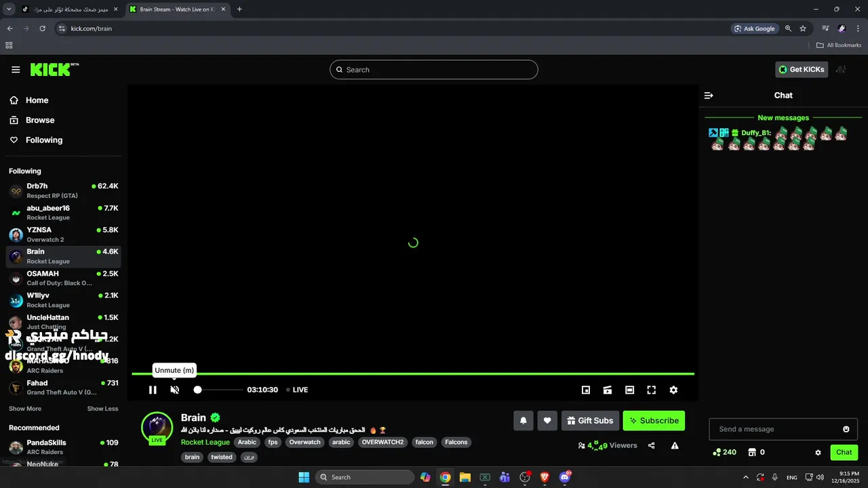Open Fahad channel in Following list
The image size is (868, 488).
64,388
